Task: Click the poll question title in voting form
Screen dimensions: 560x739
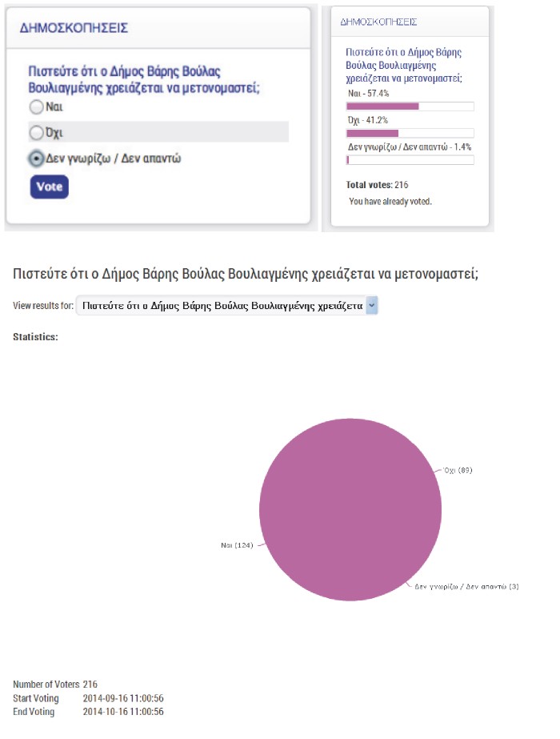Action: pyautogui.click(x=144, y=79)
